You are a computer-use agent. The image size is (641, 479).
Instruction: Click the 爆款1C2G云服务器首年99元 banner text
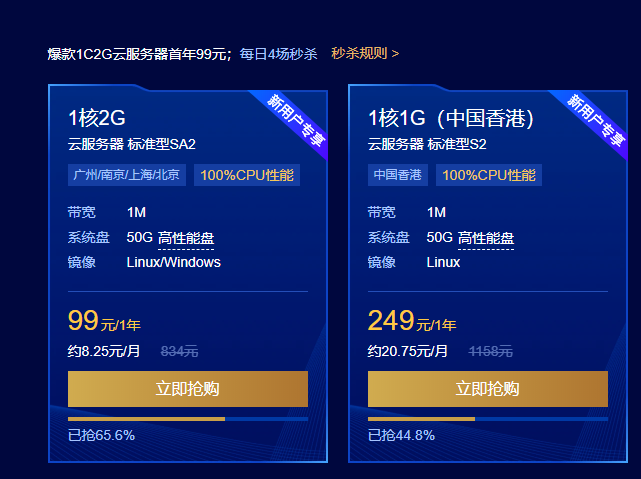139,53
